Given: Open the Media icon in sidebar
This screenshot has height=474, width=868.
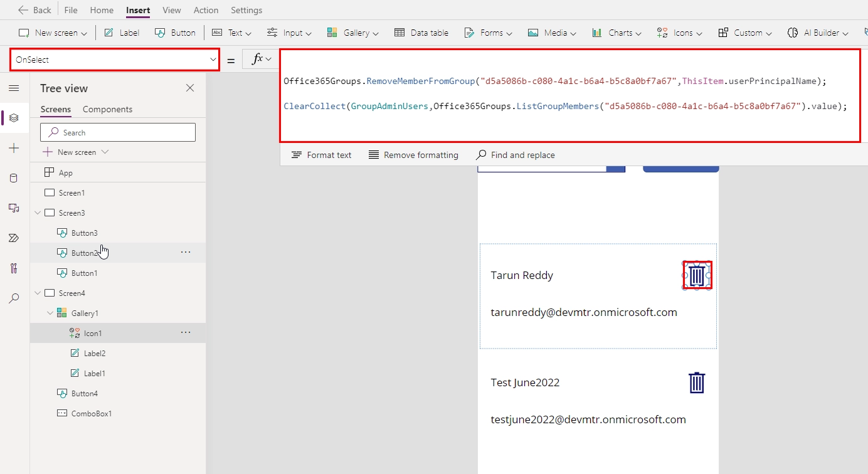Looking at the screenshot, I should click(14, 208).
